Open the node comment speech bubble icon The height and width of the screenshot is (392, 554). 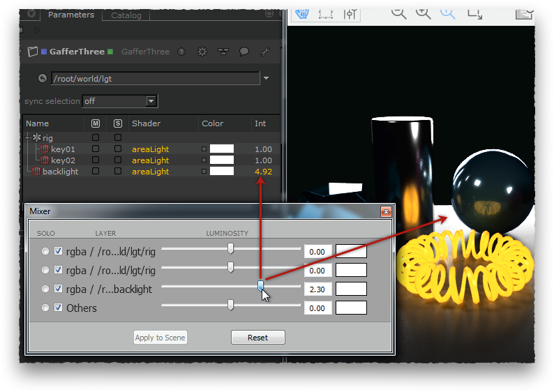[244, 52]
